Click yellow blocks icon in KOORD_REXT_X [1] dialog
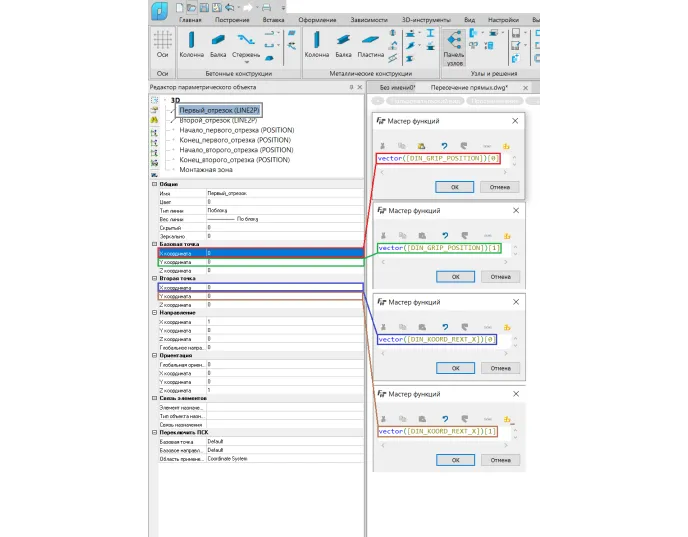688x537 pixels. 507,419
